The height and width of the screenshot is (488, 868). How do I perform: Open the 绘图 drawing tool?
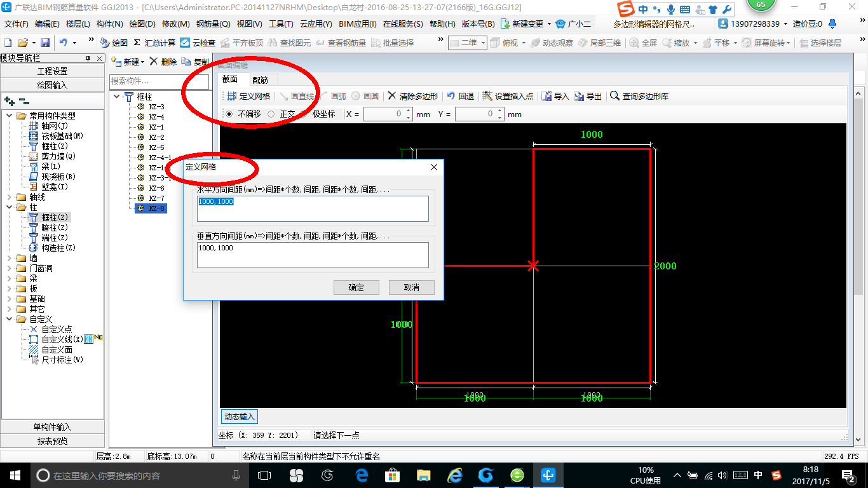pyautogui.click(x=114, y=43)
